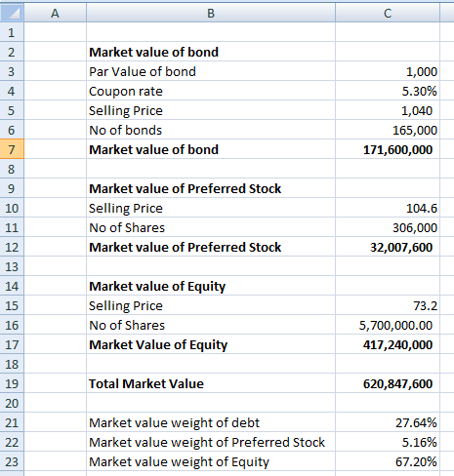
Task: Select column A header
Action: tap(55, 13)
